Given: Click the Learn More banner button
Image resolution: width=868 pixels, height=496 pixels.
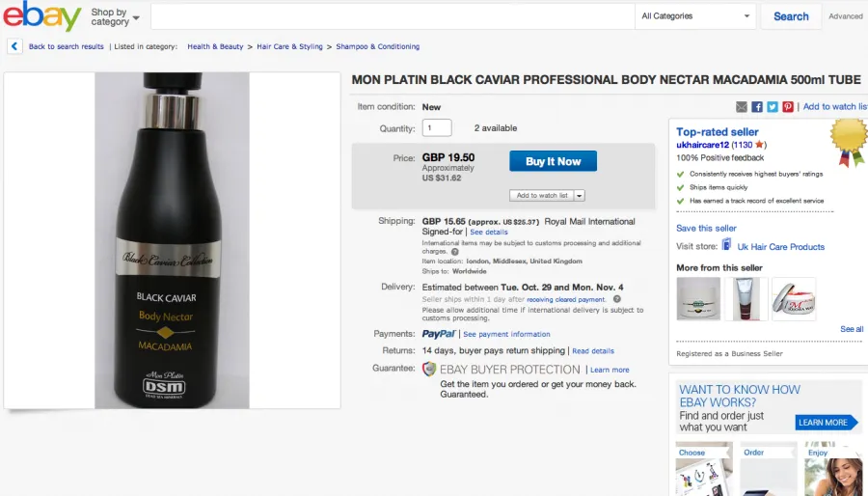Looking at the screenshot, I should [x=826, y=423].
